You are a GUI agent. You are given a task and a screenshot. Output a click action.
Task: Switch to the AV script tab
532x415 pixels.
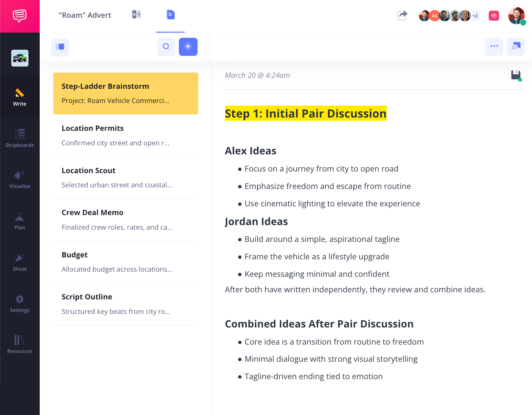137,15
